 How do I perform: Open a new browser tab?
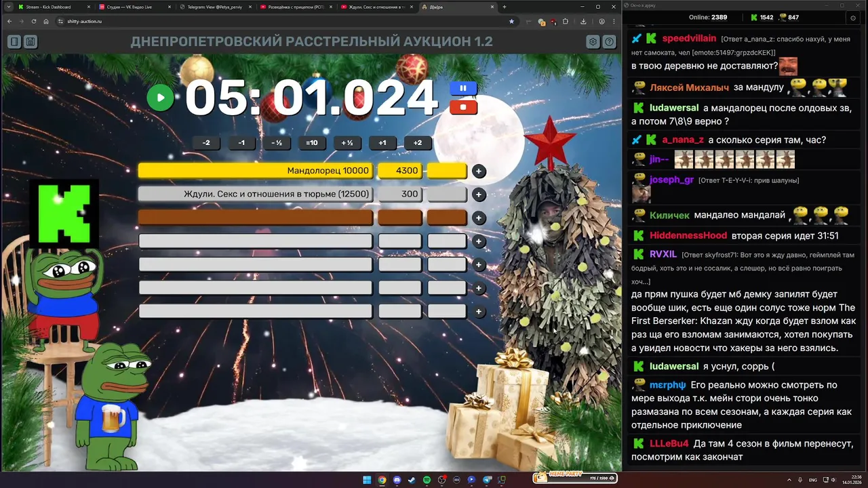[504, 7]
